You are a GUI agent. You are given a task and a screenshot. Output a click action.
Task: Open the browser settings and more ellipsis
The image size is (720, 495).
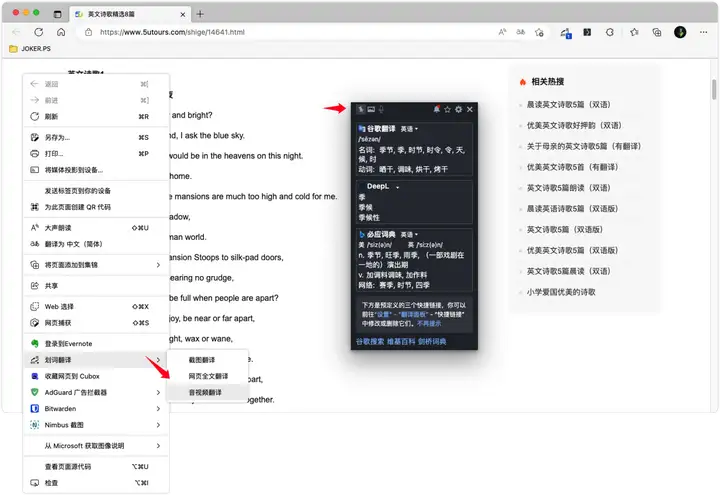(703, 32)
